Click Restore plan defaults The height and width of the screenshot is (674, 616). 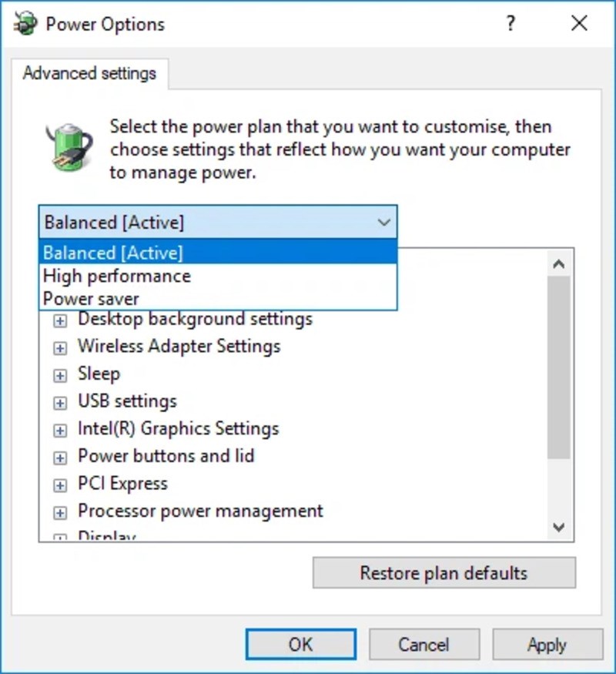444,572
